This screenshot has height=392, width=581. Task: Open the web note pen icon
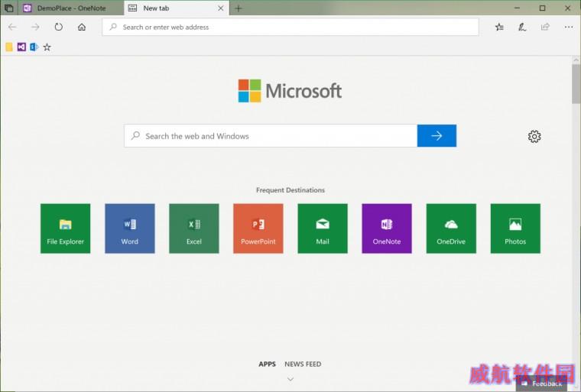pyautogui.click(x=522, y=27)
